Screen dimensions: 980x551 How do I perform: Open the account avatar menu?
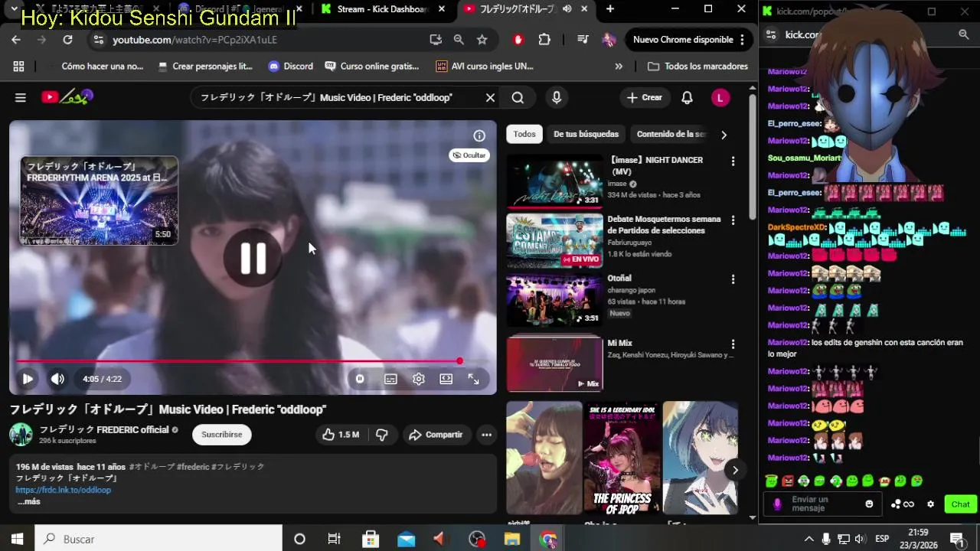(720, 97)
